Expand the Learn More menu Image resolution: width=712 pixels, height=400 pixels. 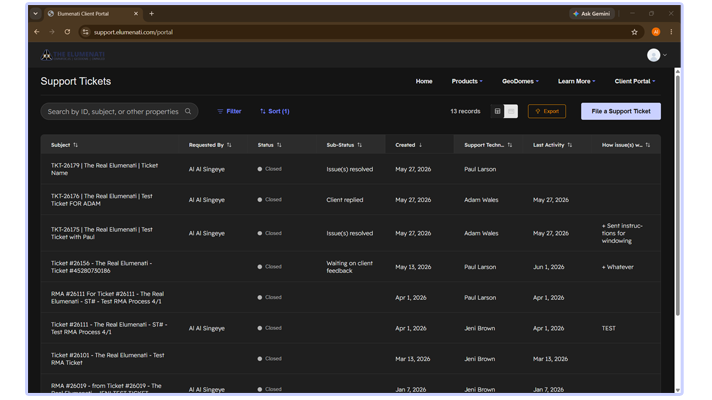[576, 81]
